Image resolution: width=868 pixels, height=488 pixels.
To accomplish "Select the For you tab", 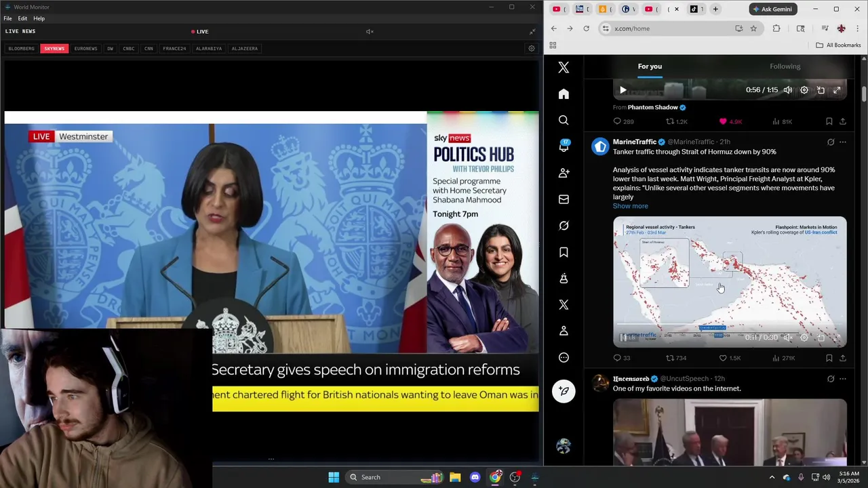I will click(x=650, y=66).
